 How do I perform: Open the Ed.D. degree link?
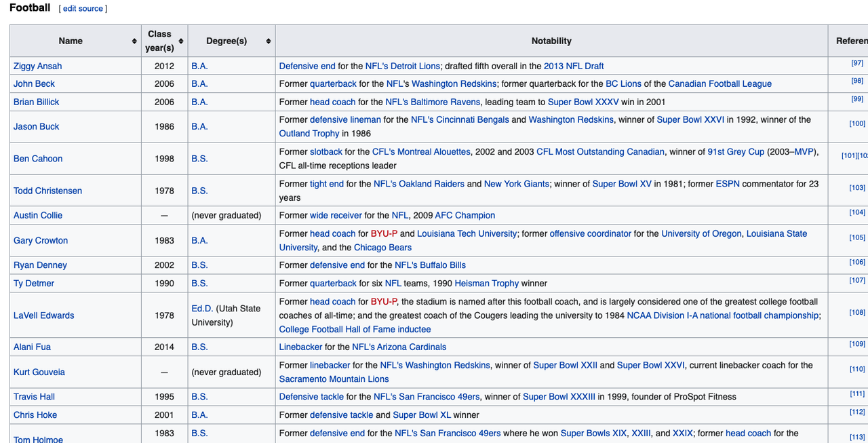point(202,308)
